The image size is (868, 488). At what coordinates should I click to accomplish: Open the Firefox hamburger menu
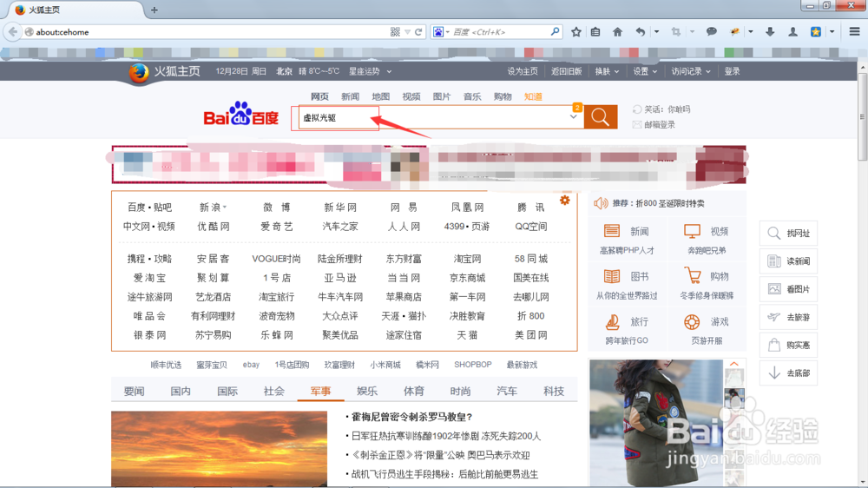point(854,31)
